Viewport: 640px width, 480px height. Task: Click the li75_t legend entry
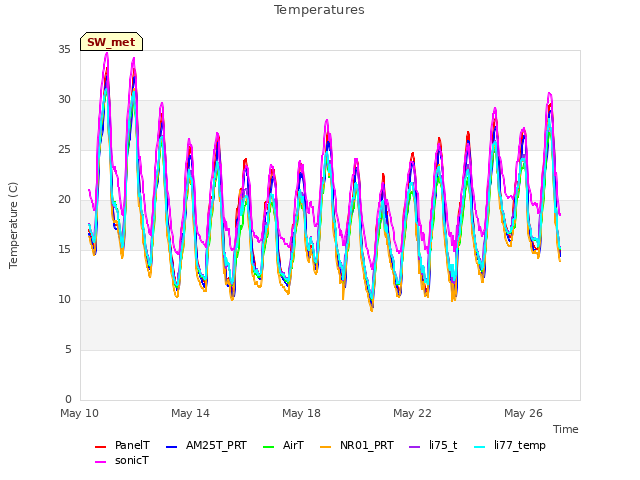coord(433,445)
